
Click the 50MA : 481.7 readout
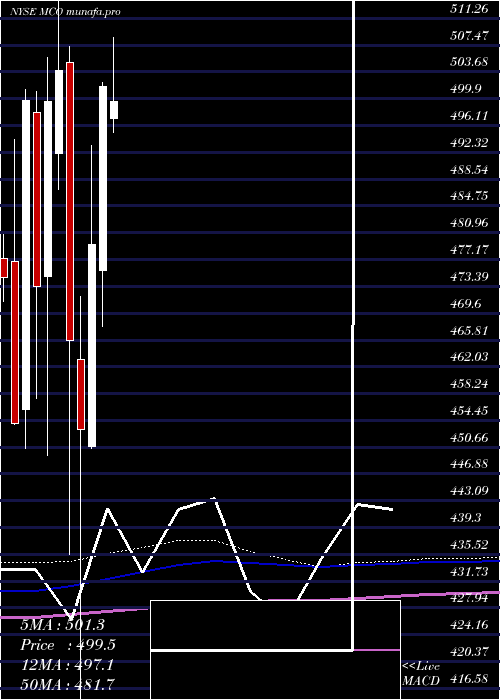click(x=67, y=684)
